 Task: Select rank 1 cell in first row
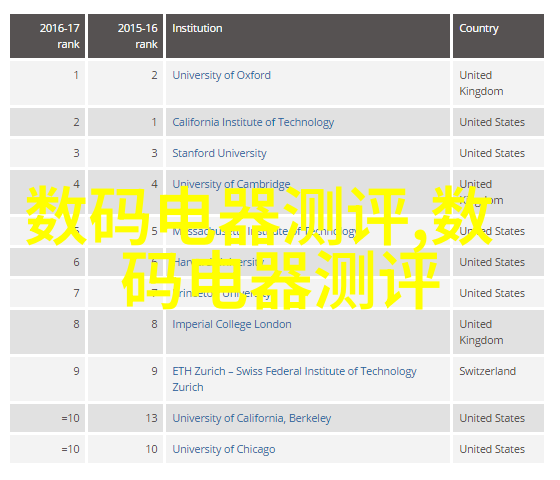click(48, 83)
